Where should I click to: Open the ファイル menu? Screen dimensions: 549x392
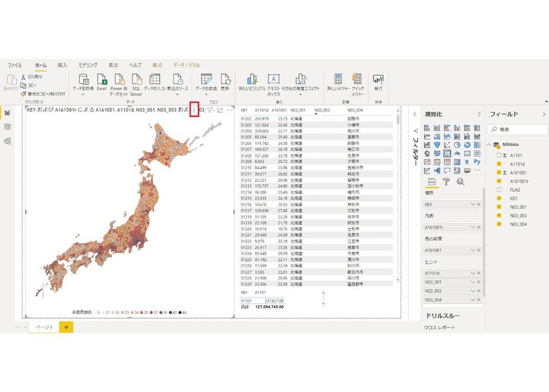(15, 65)
